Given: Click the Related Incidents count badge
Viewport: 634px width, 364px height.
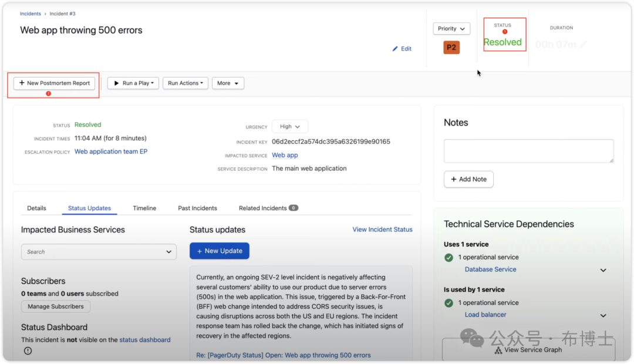Looking at the screenshot, I should click(294, 208).
